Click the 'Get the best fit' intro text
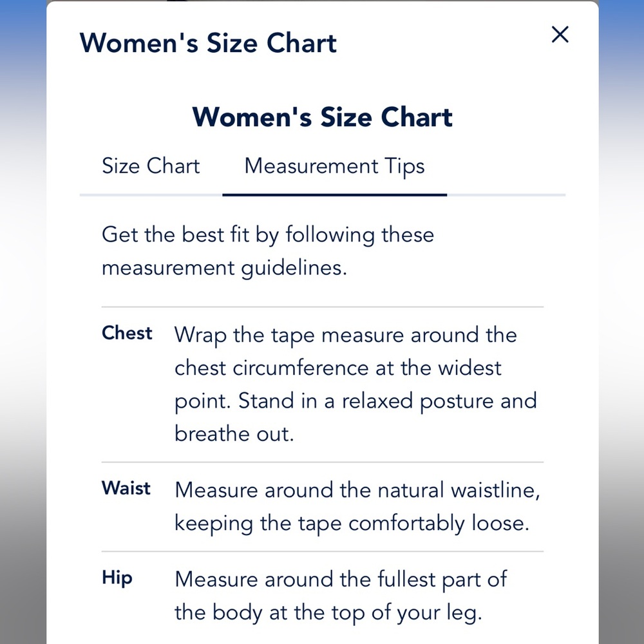This screenshot has height=644, width=644. click(x=268, y=251)
